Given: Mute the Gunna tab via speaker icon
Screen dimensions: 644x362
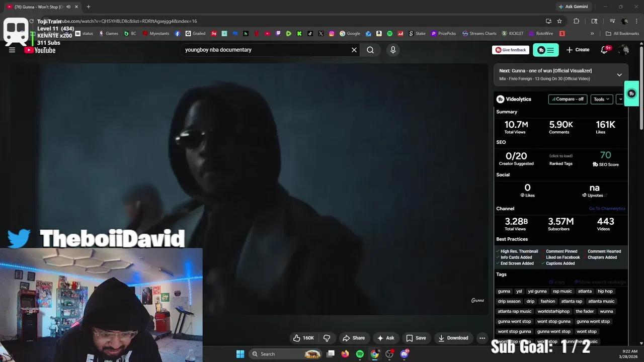Looking at the screenshot, I should click(68, 7).
